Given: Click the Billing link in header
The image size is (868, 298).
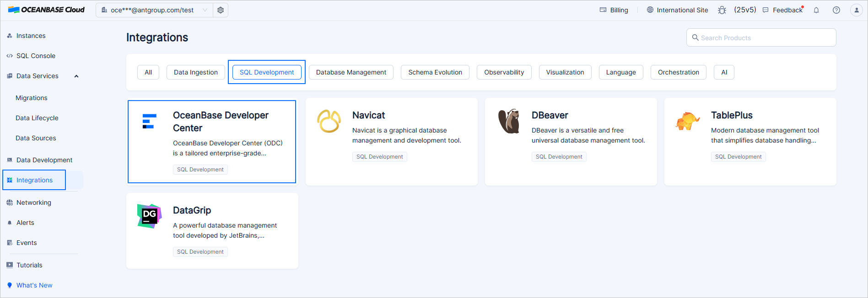Looking at the screenshot, I should tap(614, 10).
